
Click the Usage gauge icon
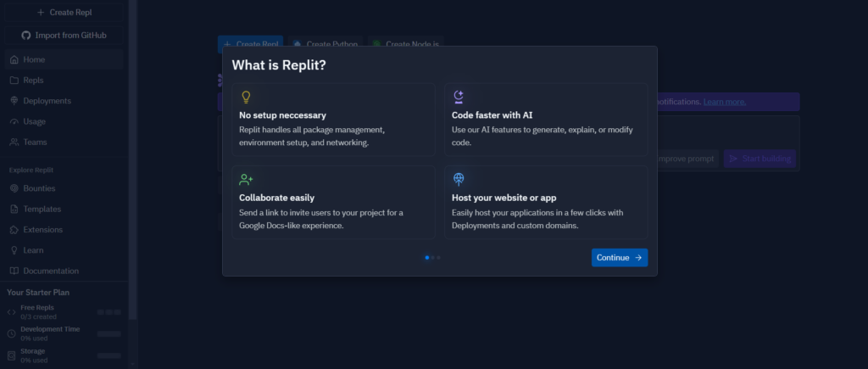click(x=14, y=121)
